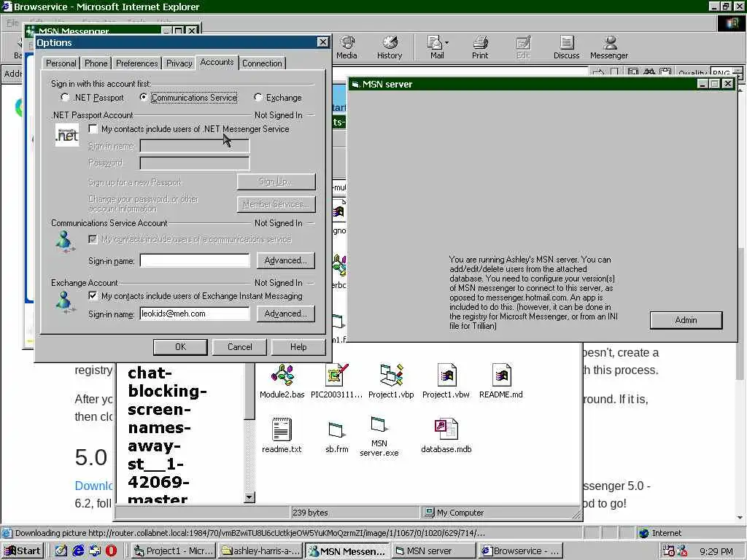Click the Download link on the page

pos(93,486)
